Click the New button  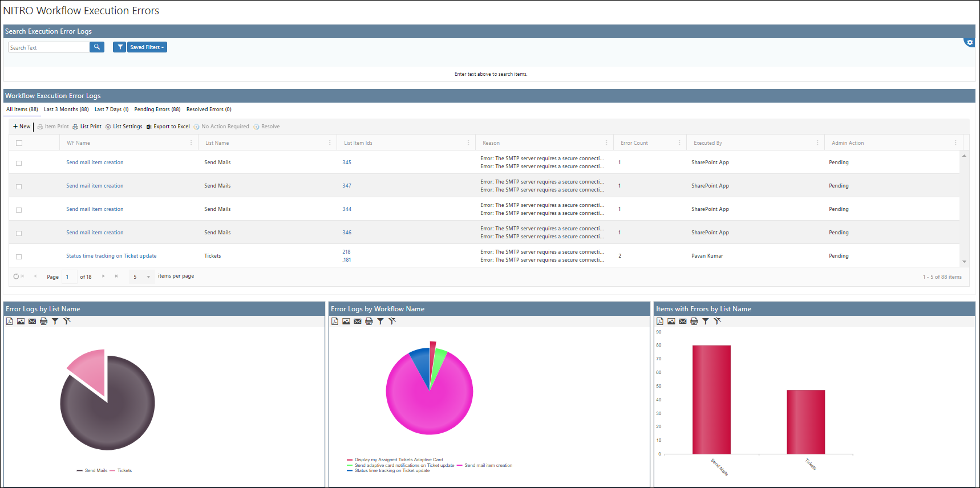(22, 127)
